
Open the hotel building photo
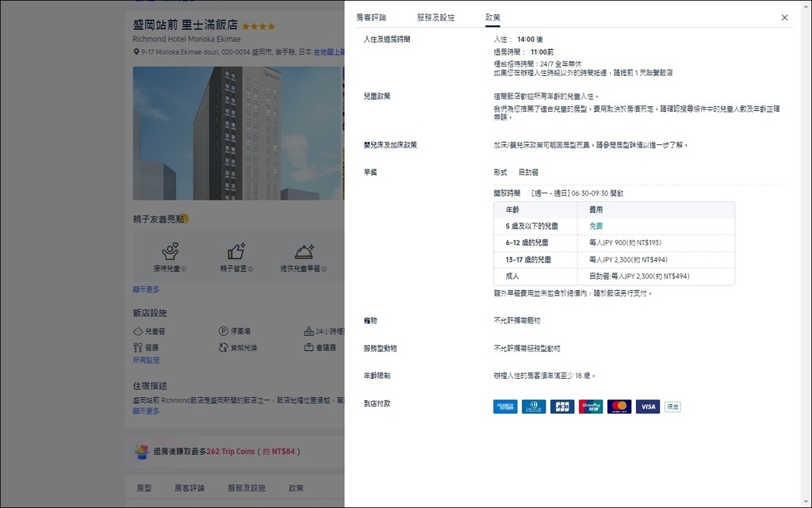pos(238,133)
